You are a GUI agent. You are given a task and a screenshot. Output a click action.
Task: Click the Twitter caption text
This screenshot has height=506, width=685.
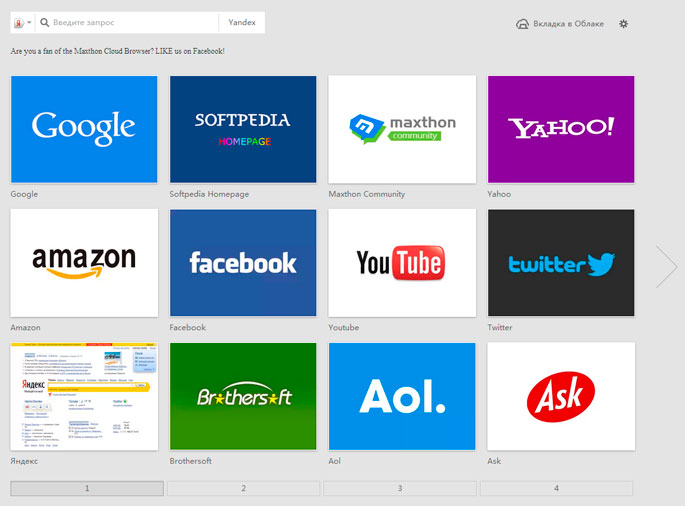tap(500, 327)
